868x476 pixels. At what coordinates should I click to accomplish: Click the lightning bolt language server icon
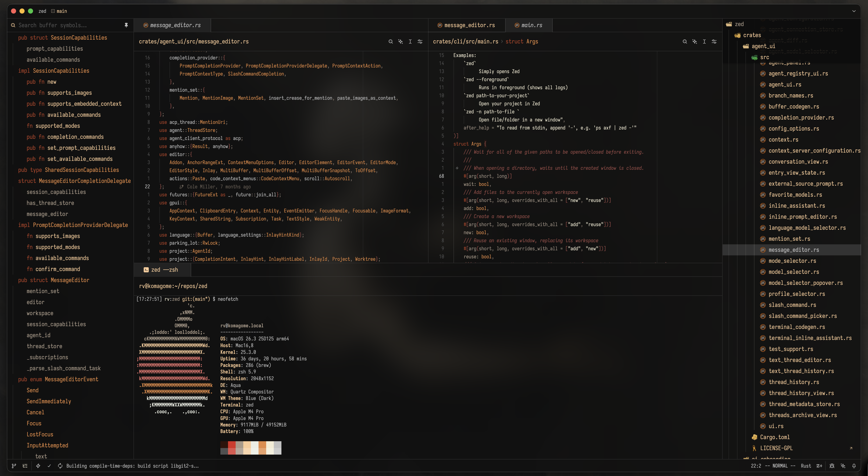tap(38, 466)
